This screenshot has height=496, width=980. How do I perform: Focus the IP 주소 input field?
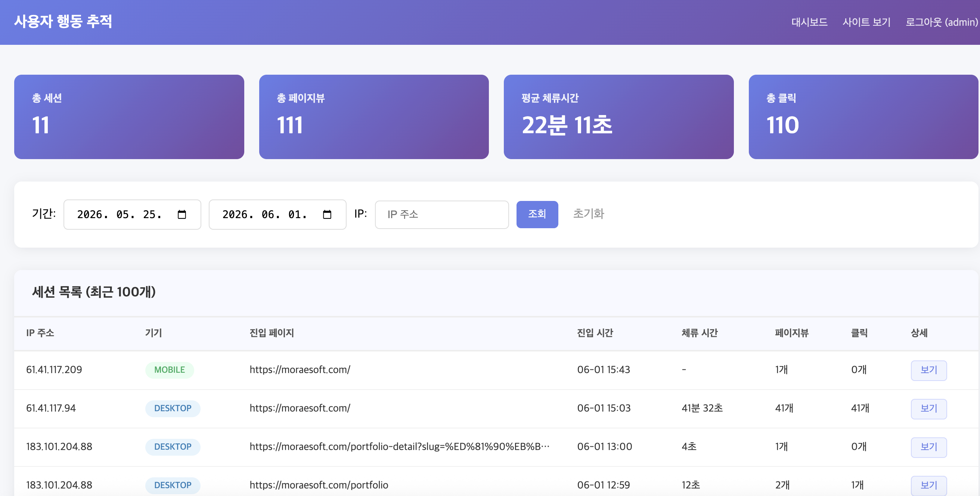(441, 214)
